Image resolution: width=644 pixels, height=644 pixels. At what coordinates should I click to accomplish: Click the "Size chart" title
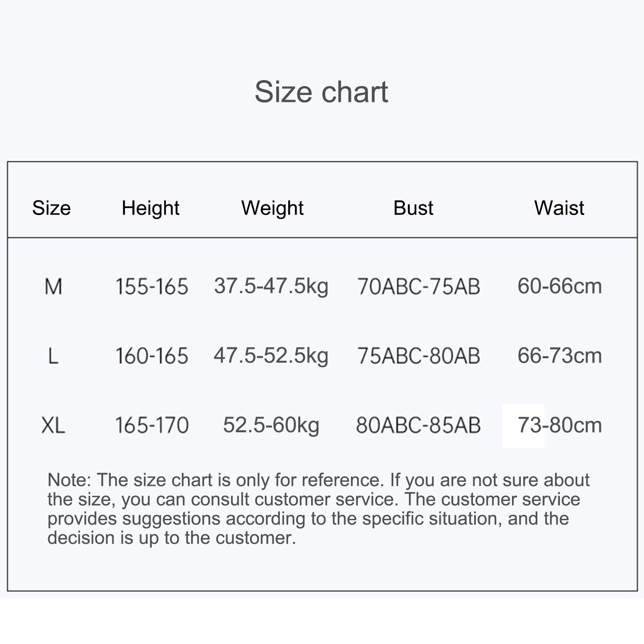point(321,92)
